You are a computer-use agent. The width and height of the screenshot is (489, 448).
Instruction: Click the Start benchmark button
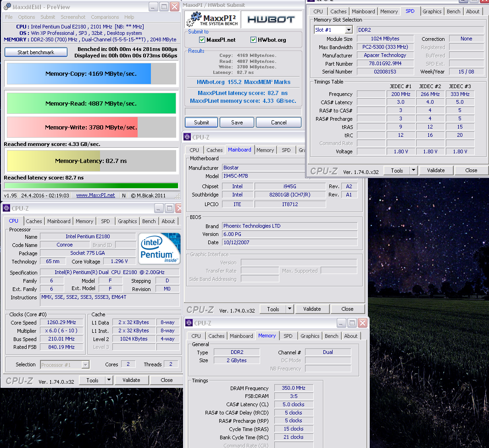pyautogui.click(x=36, y=52)
